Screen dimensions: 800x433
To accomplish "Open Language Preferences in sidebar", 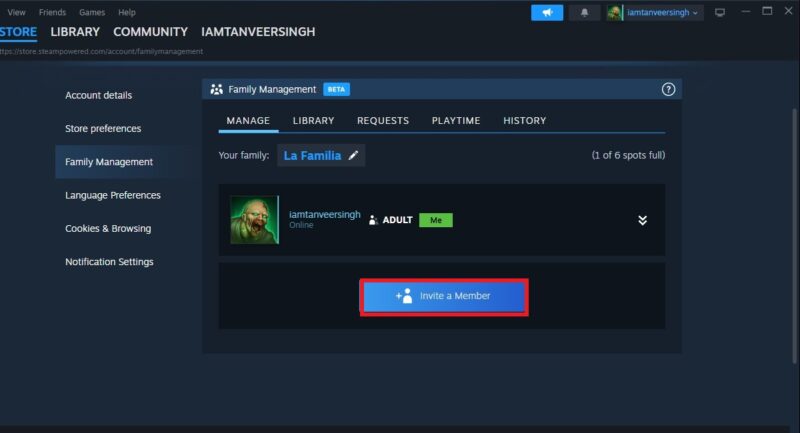I will tap(113, 195).
